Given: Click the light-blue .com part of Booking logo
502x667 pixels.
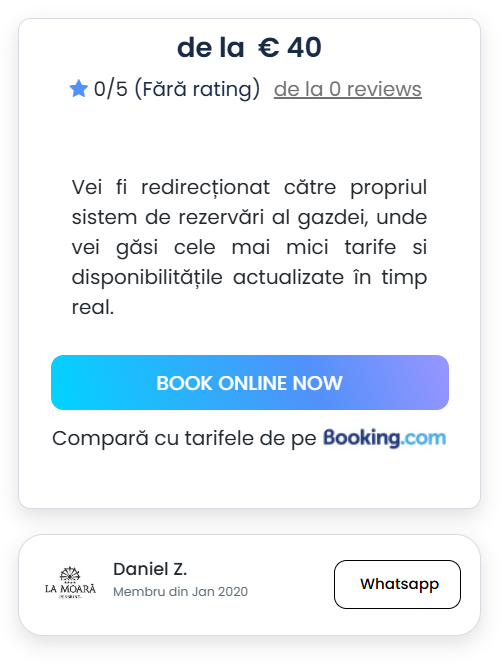Looking at the screenshot, I should pos(423,438).
